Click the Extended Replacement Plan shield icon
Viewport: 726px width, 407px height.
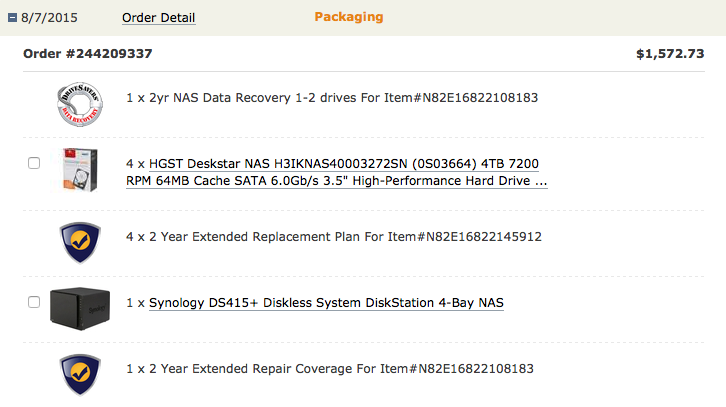pos(81,240)
